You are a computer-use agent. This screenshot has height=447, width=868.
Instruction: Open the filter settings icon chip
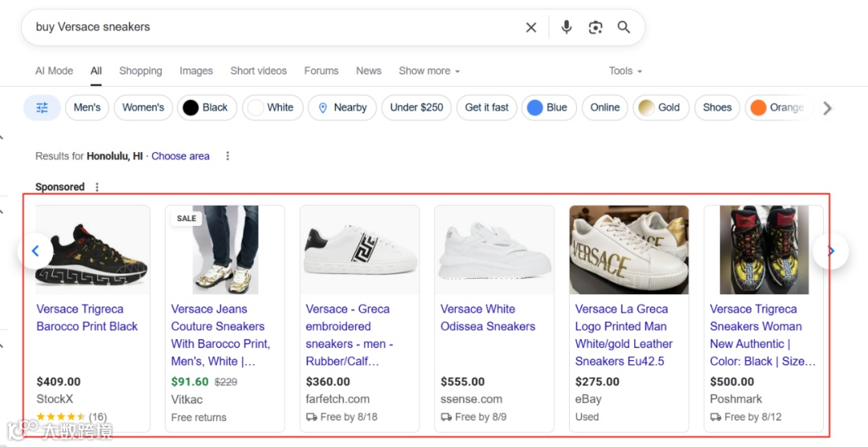pyautogui.click(x=42, y=108)
